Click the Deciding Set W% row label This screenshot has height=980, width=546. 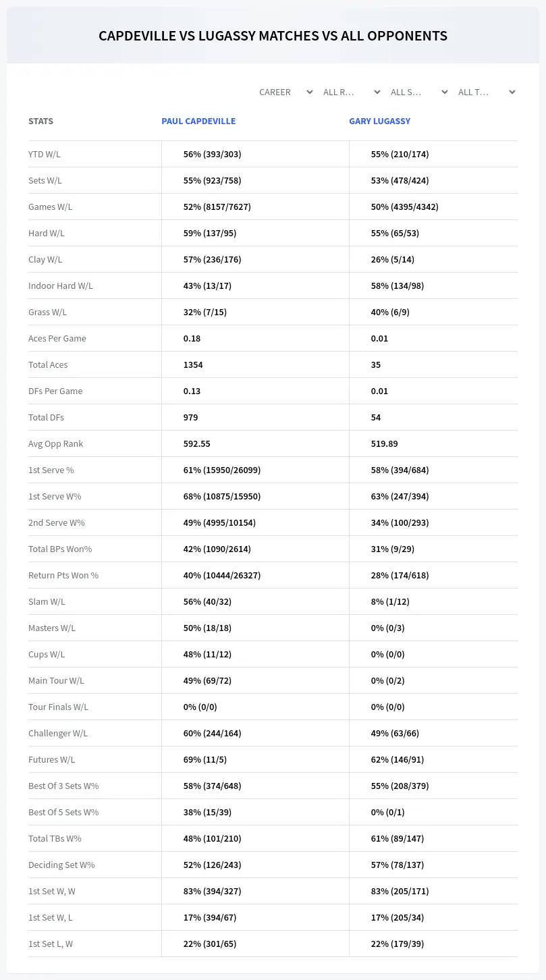(x=61, y=865)
